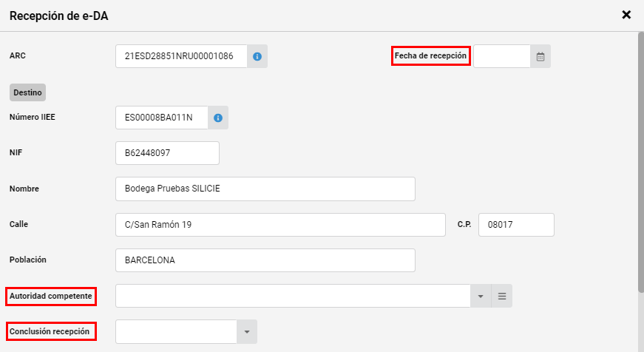The height and width of the screenshot is (352, 644).
Task: Click the info icon next to Número IIEE
Action: click(x=218, y=118)
